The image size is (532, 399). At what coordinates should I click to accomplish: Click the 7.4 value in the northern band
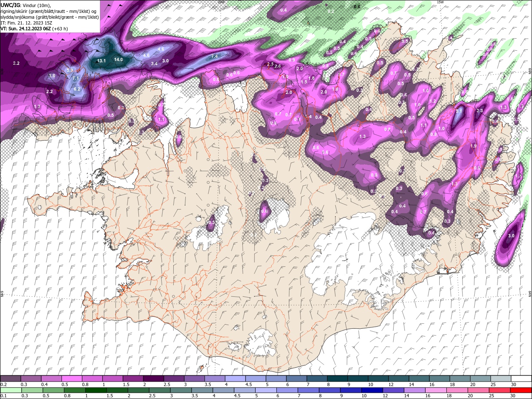point(214,56)
